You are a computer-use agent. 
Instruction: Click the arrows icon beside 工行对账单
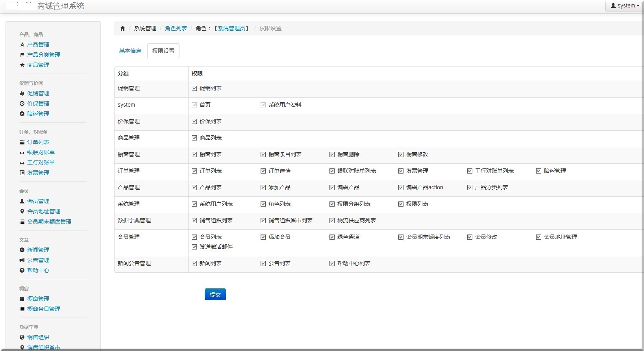point(22,163)
